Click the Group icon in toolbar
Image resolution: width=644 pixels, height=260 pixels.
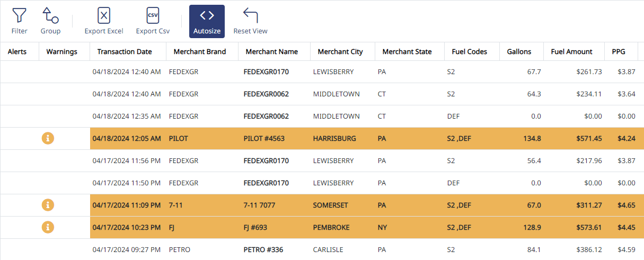[50, 15]
